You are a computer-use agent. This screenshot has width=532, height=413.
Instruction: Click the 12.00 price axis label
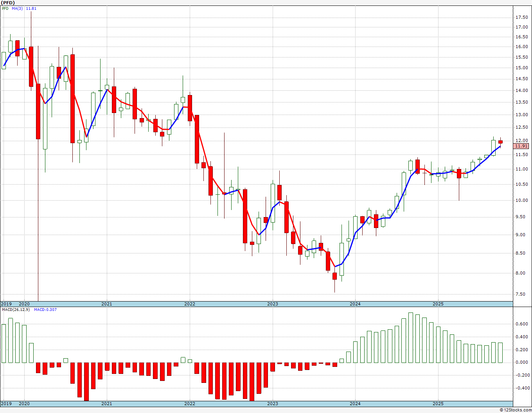pyautogui.click(x=521, y=140)
